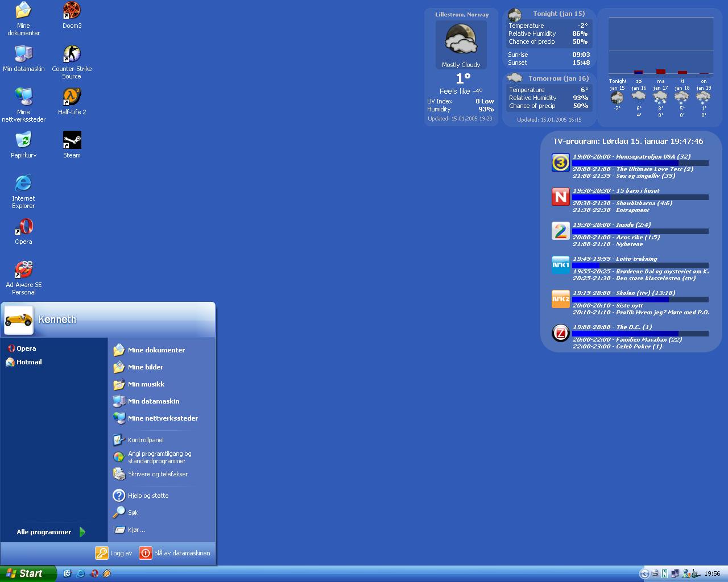This screenshot has width=728, height=582.
Task: Show hidden system tray icons
Action: pyautogui.click(x=644, y=573)
